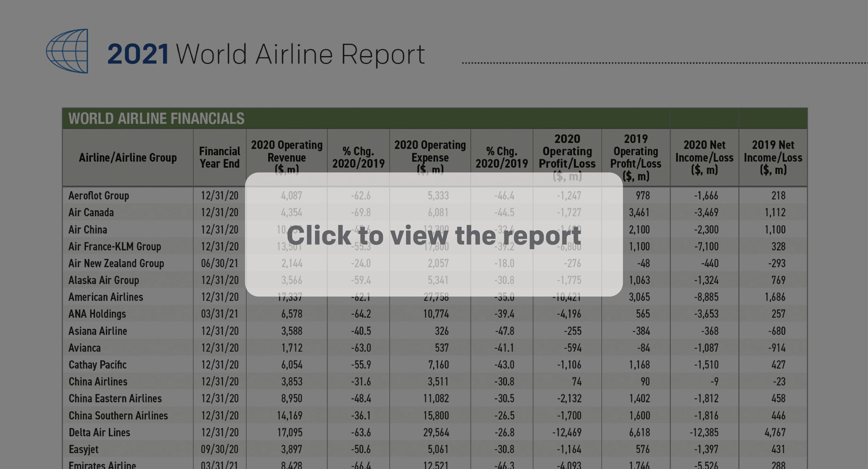Select the 'Air China' row name

(x=88, y=230)
